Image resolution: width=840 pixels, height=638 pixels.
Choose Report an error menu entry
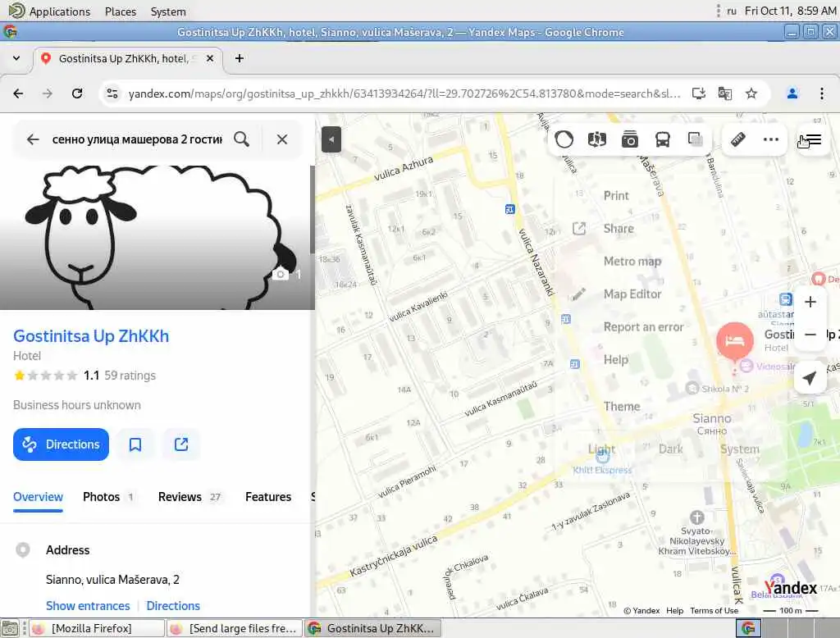point(643,326)
